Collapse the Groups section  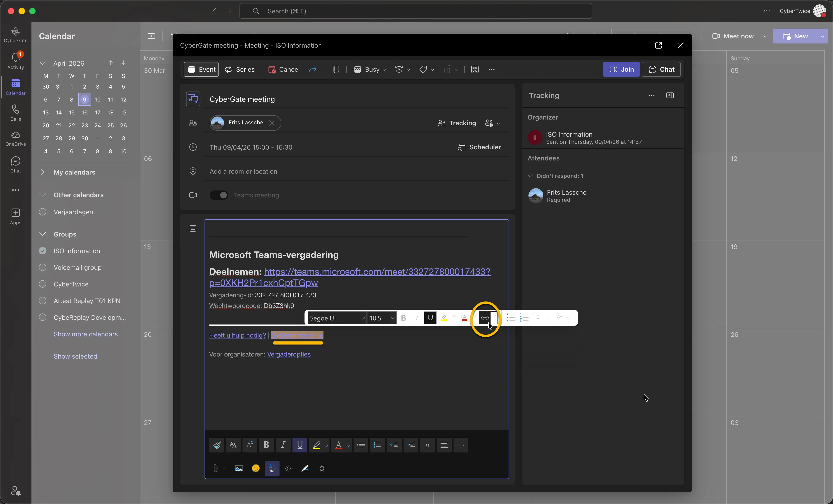pos(43,234)
